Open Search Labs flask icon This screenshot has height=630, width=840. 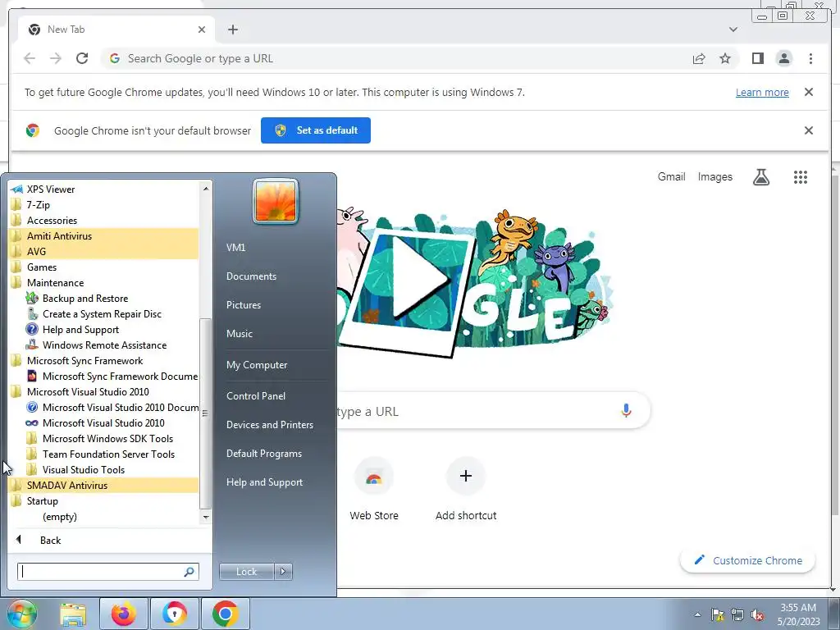pos(760,177)
